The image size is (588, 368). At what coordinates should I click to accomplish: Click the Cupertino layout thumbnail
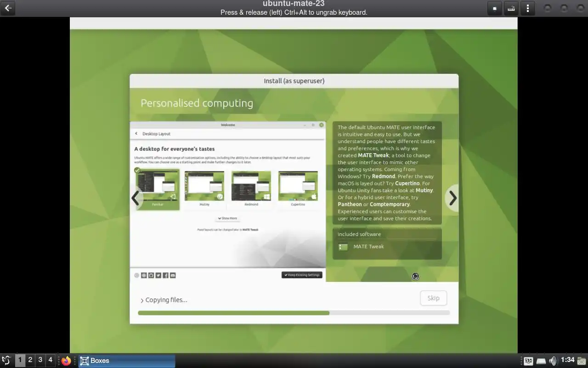[298, 186]
